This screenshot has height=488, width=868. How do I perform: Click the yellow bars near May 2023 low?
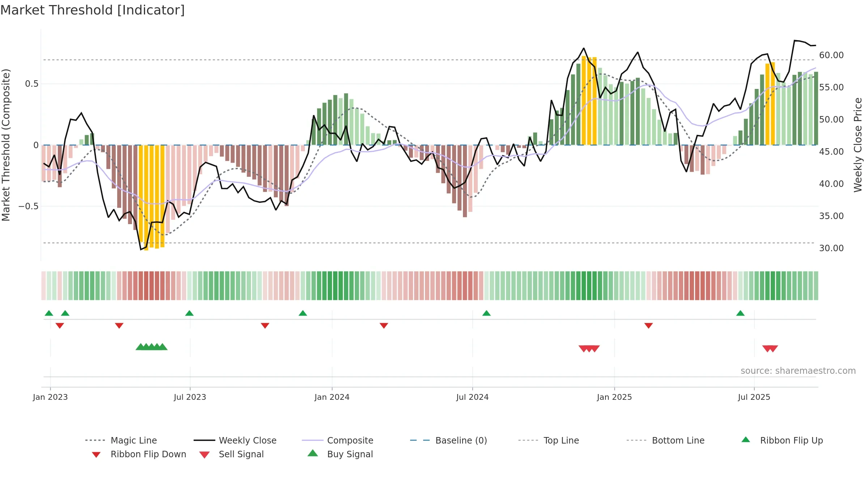coord(152,197)
